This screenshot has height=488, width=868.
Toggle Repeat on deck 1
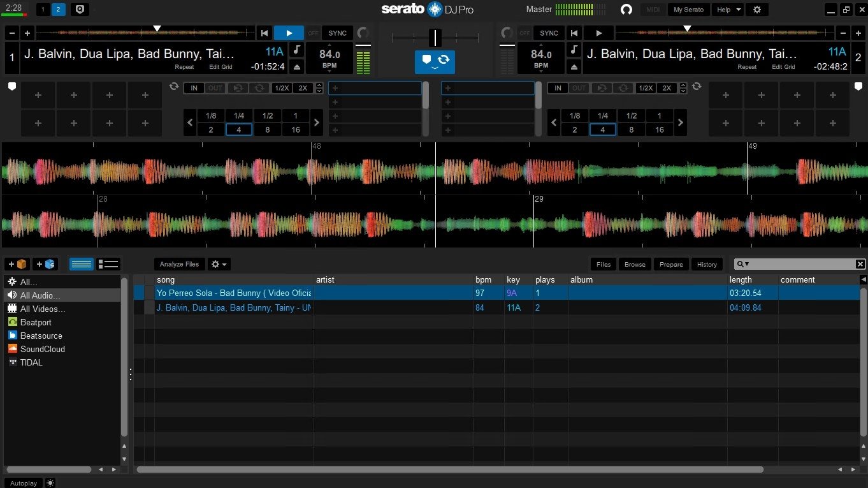point(185,67)
